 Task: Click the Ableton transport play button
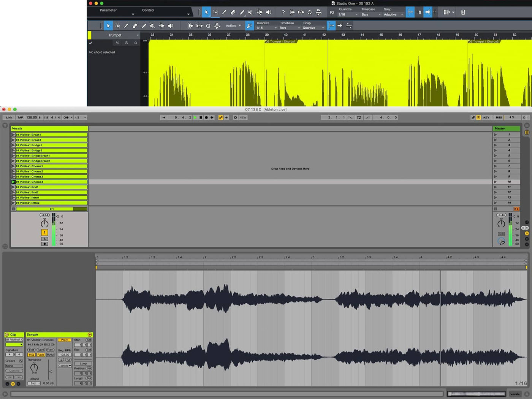pos(195,117)
